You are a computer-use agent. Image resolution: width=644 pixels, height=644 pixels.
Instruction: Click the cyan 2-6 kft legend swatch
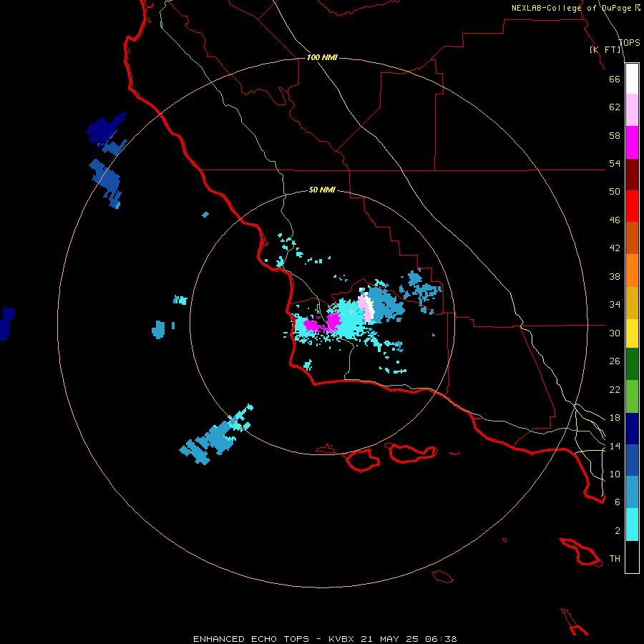tap(632, 525)
